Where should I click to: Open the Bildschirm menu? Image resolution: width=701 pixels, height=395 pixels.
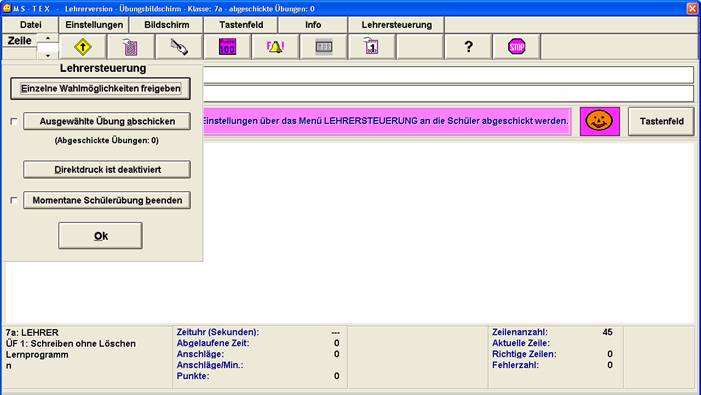pos(166,25)
